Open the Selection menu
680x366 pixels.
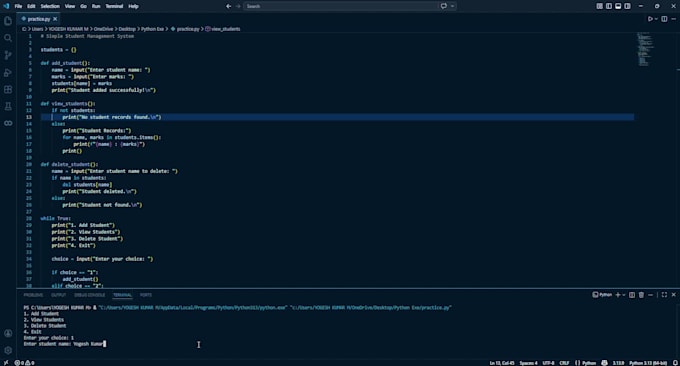(x=50, y=6)
